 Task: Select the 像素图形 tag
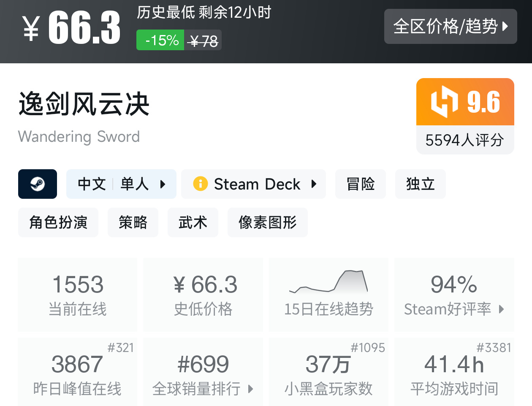pyautogui.click(x=268, y=222)
